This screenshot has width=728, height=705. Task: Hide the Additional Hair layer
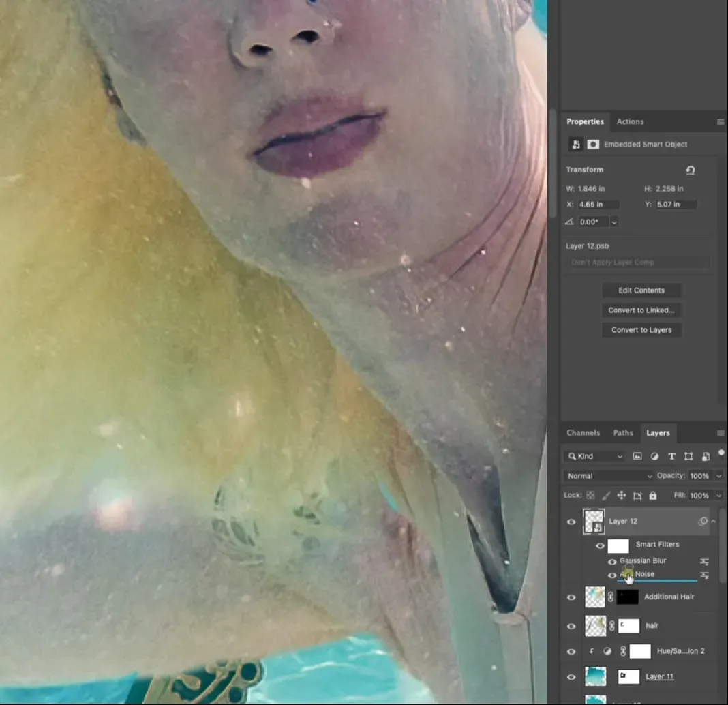[x=571, y=597]
